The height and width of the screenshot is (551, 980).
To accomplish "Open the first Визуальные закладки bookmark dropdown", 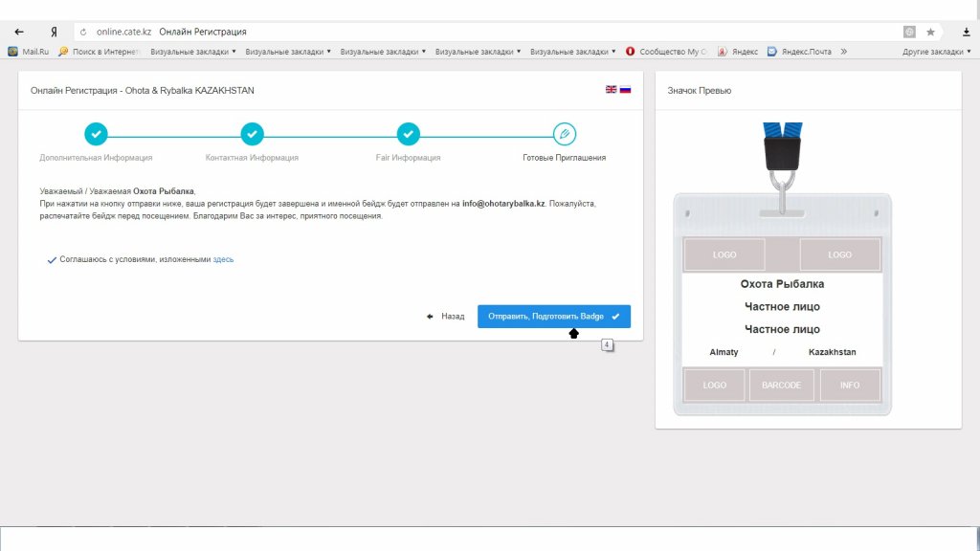I will point(192,52).
